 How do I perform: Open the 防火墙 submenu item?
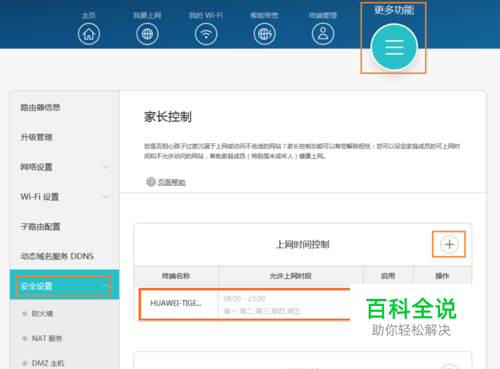pyautogui.click(x=42, y=313)
